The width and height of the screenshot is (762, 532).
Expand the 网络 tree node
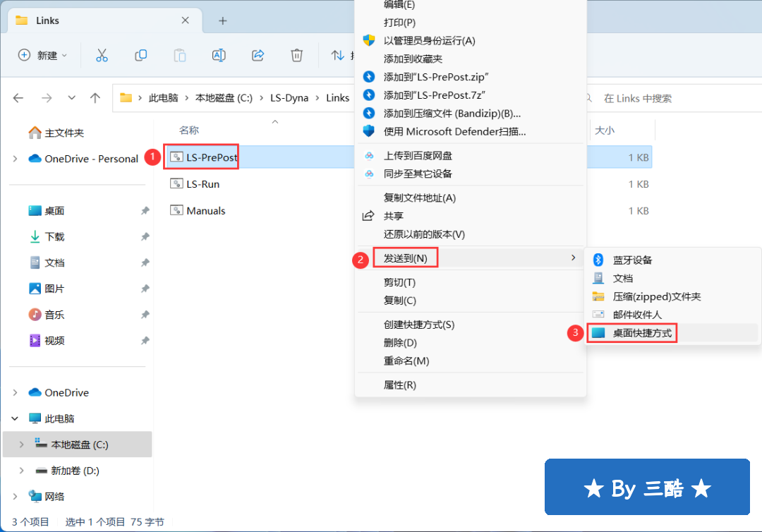click(x=15, y=497)
